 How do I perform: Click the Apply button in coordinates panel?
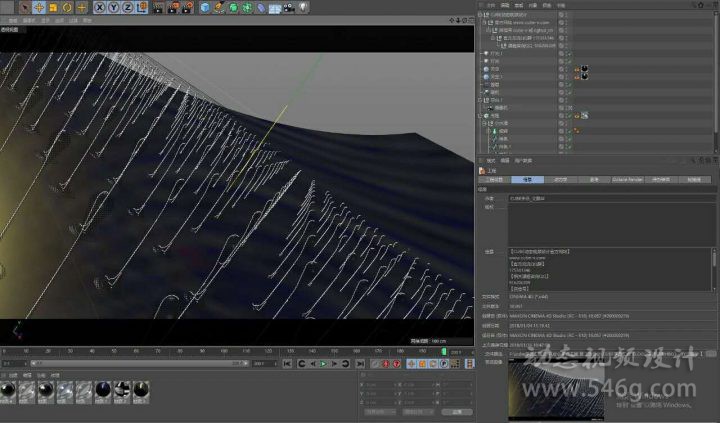[x=456, y=411]
